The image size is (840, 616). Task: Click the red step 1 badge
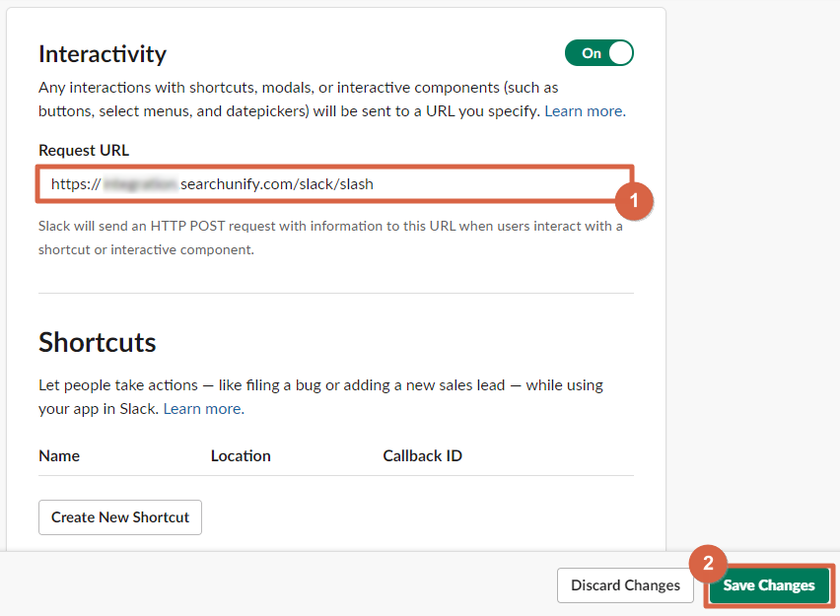[x=634, y=199]
